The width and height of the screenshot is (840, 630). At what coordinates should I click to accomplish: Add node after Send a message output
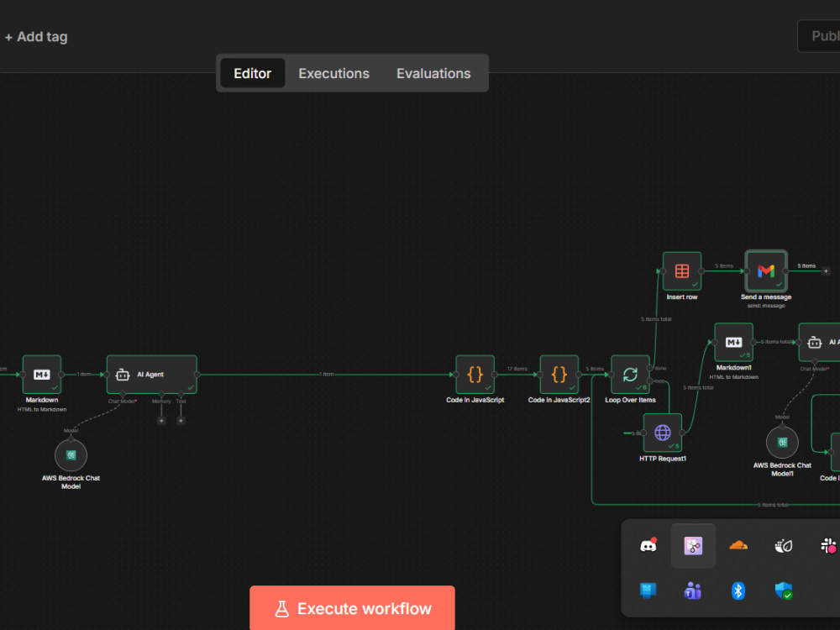tap(826, 271)
